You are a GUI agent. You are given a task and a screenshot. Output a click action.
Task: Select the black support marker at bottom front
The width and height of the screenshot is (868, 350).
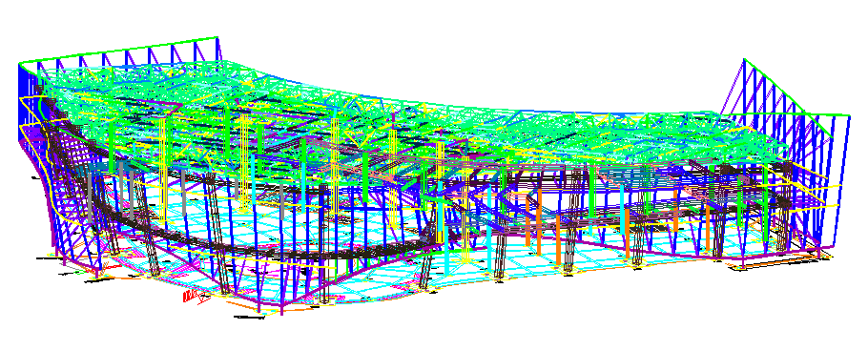point(249,318)
